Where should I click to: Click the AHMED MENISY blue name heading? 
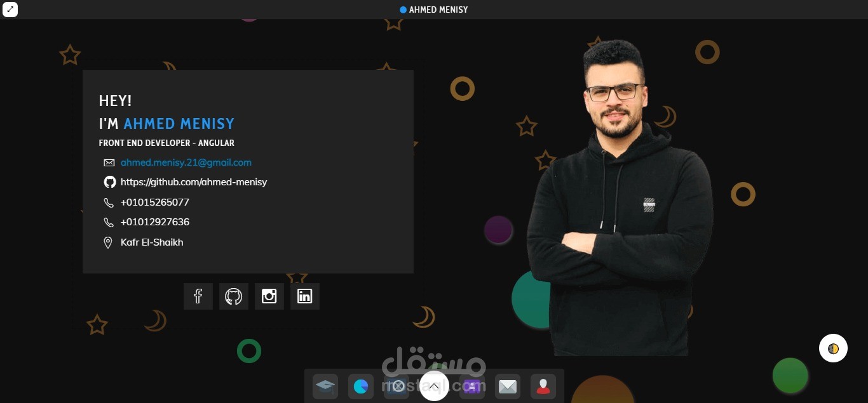tap(179, 124)
